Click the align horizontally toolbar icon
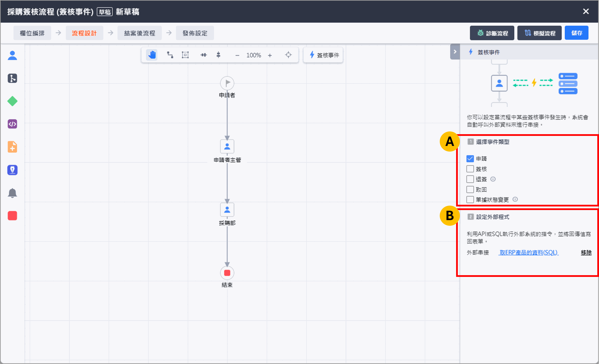Image resolution: width=599 pixels, height=364 pixels. pyautogui.click(x=203, y=55)
